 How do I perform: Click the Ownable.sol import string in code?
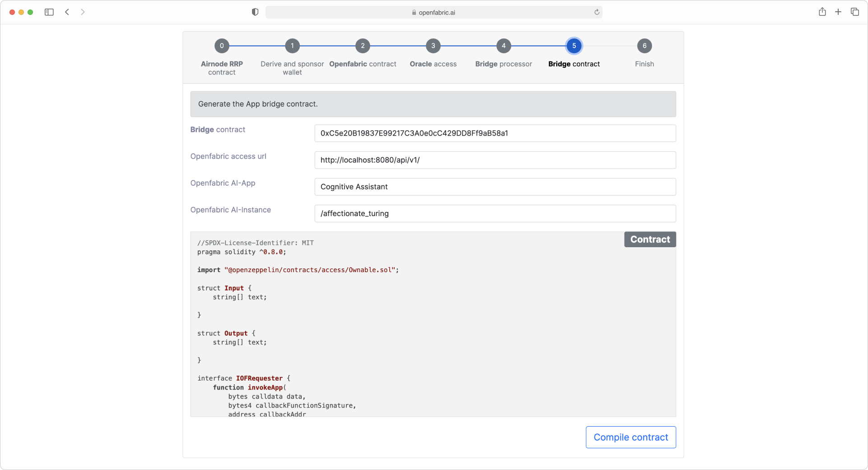click(x=310, y=270)
